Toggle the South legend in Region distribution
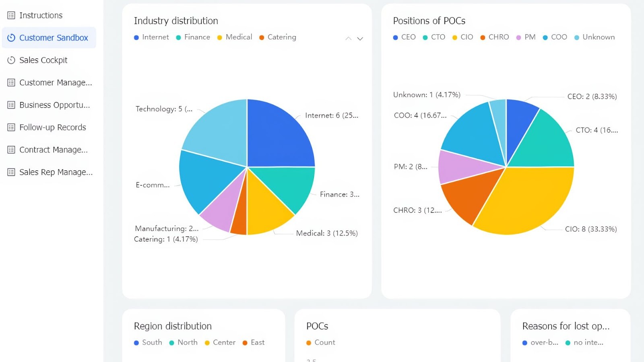 (x=147, y=342)
